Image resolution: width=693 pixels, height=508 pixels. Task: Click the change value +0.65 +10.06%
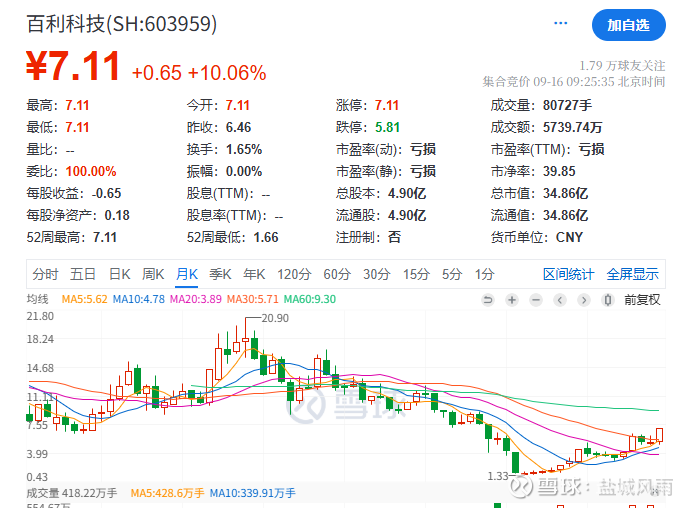point(199,73)
